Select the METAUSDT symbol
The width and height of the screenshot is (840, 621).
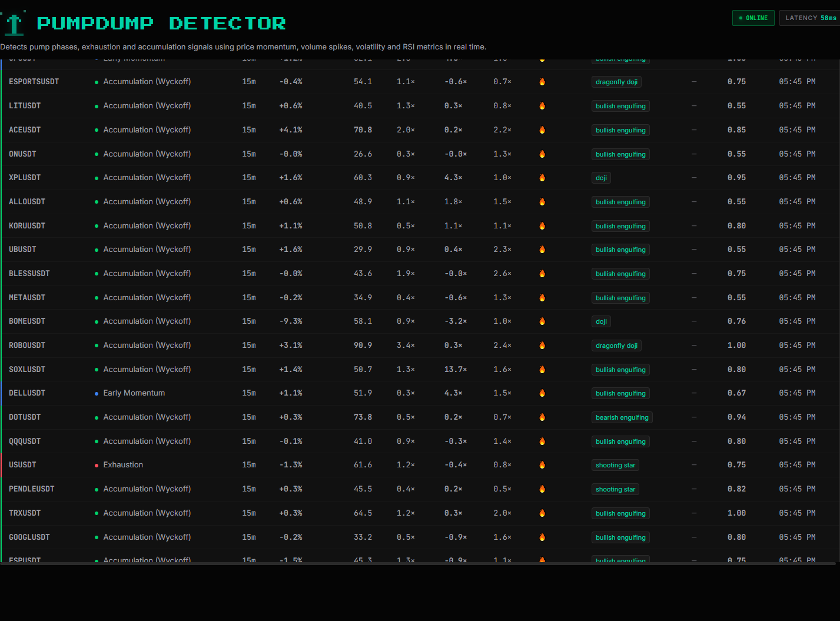tap(27, 298)
